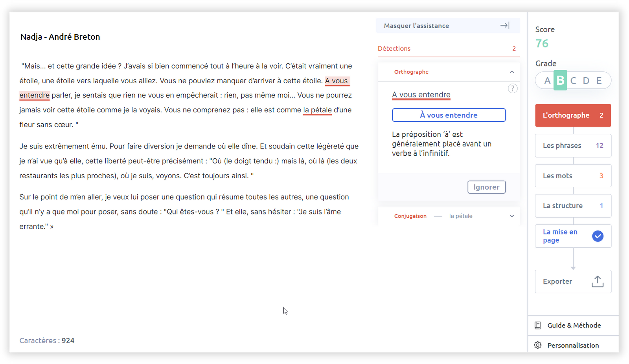Open the Détections tab
Viewport: 629px width, 364px height.
pos(394,49)
